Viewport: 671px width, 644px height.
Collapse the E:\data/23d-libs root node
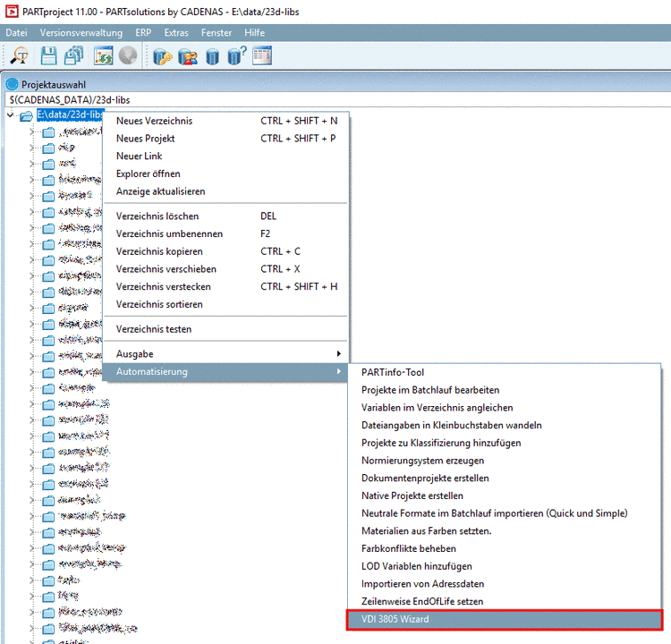point(11,115)
